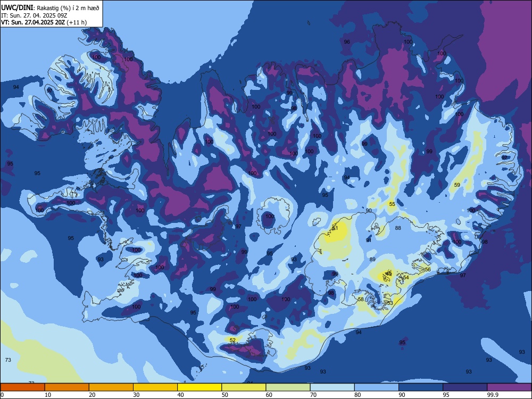
Task: Click the '88' humidity value on the map
Action: pyautogui.click(x=398, y=228)
